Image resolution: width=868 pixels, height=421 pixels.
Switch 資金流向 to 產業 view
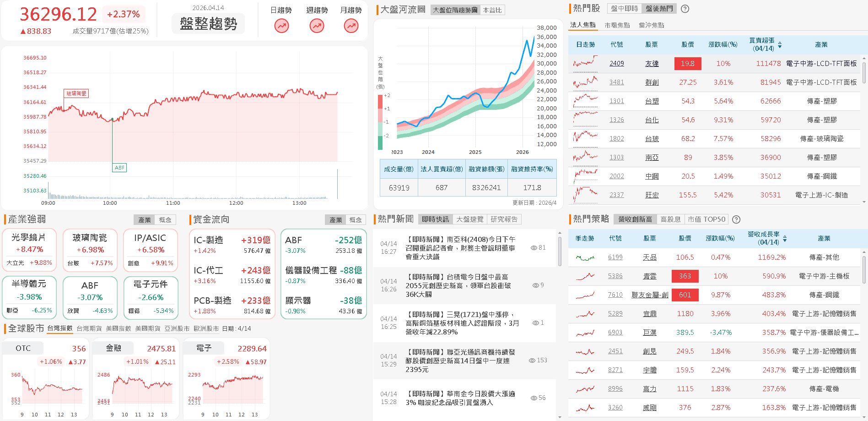click(336, 220)
